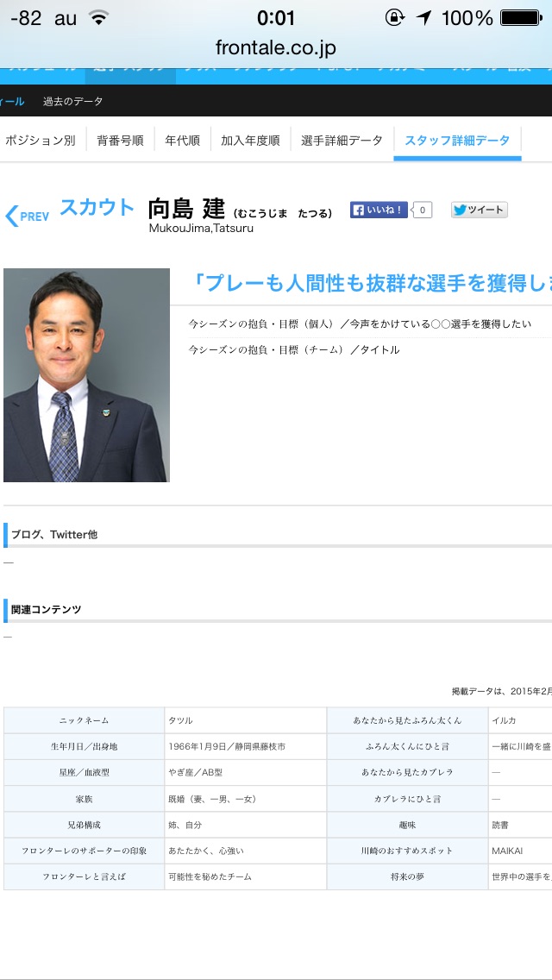Tap the battery icon in status bar
The height and width of the screenshot is (980, 552).
tap(520, 18)
